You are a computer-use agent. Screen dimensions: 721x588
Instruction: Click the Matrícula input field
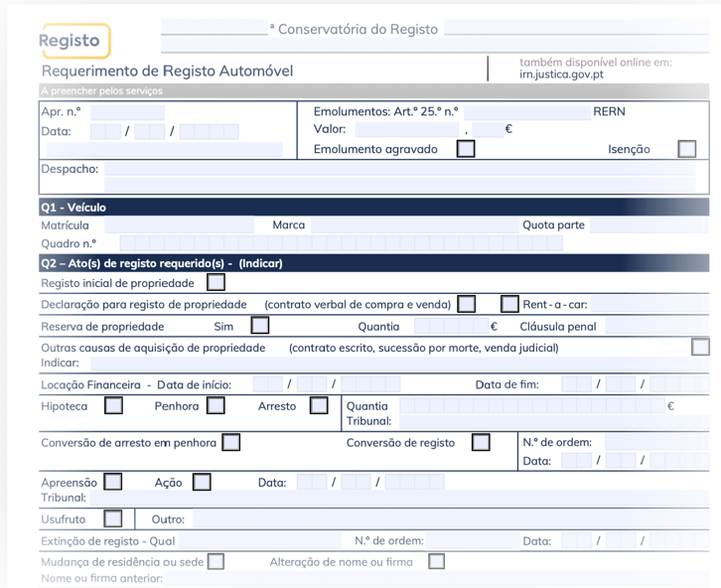pyautogui.click(x=180, y=225)
